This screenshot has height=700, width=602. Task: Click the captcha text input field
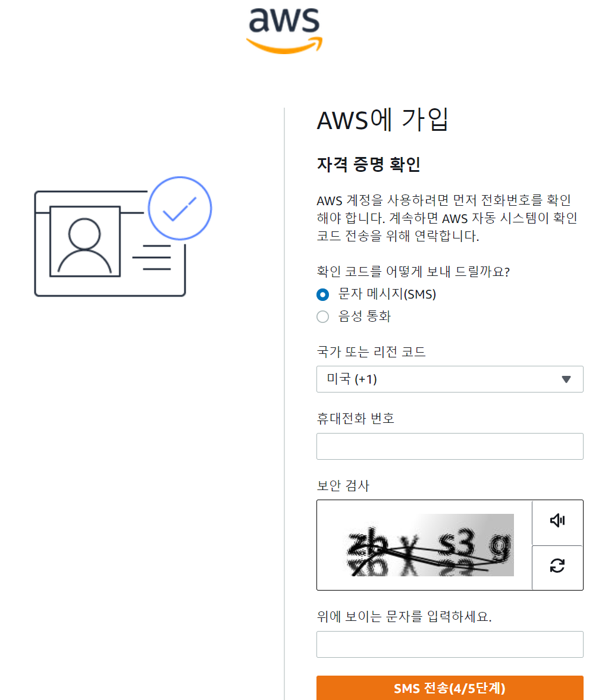tap(450, 644)
